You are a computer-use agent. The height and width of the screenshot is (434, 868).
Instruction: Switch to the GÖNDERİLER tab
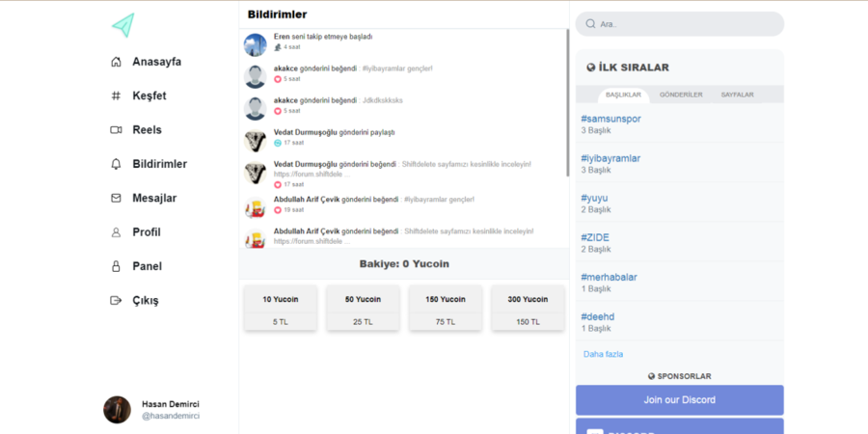pos(681,95)
